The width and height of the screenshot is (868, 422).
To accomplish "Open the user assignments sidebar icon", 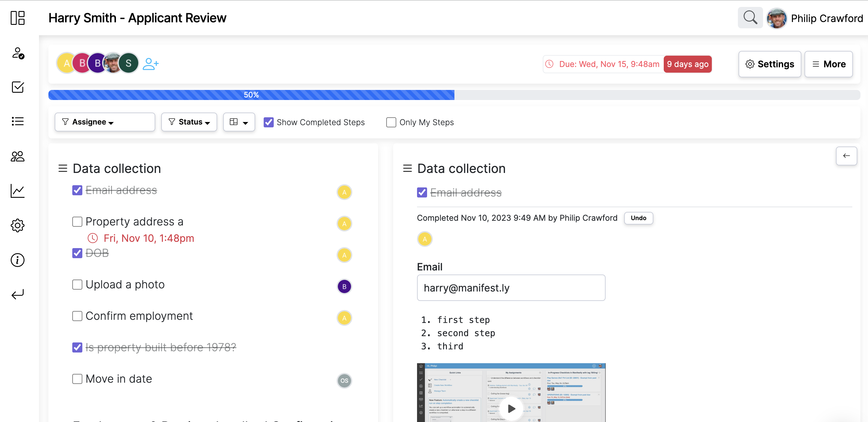I will pyautogui.click(x=18, y=53).
